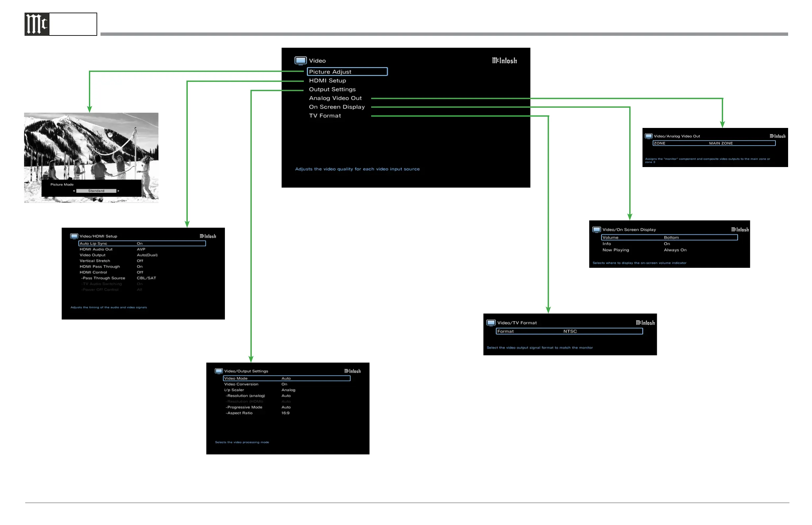Click the monitor icon beside main Video title
Viewport: 812px width, 525px height.
pyautogui.click(x=300, y=61)
